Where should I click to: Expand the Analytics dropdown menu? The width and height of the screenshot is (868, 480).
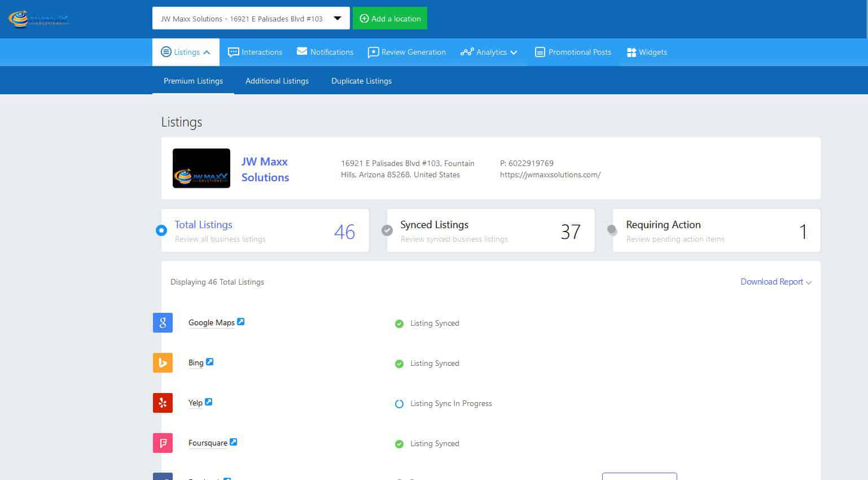(489, 52)
